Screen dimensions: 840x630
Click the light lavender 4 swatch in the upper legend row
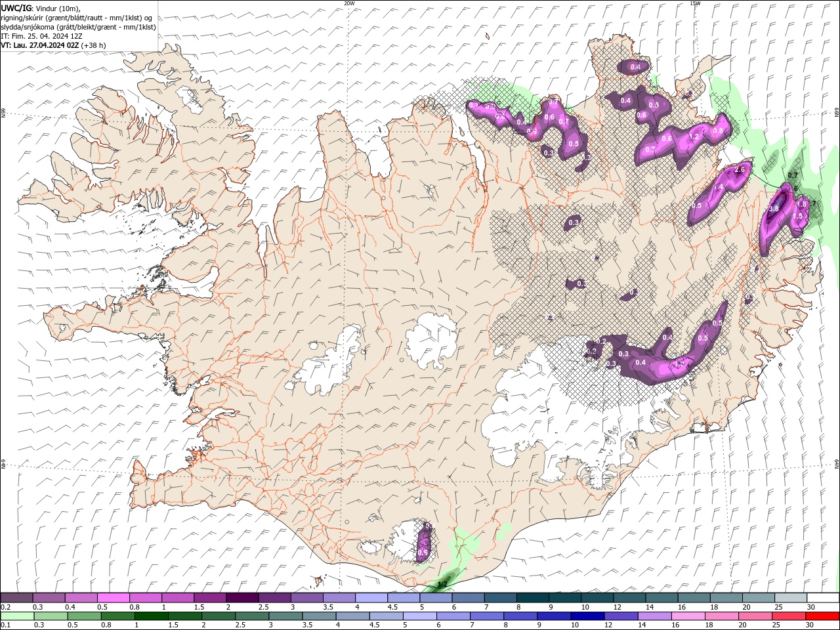coord(371,598)
